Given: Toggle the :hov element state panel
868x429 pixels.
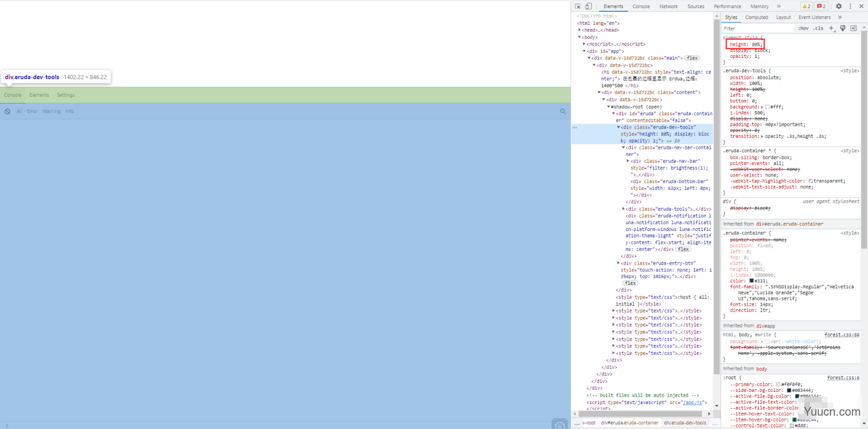Looking at the screenshot, I should click(x=803, y=28).
